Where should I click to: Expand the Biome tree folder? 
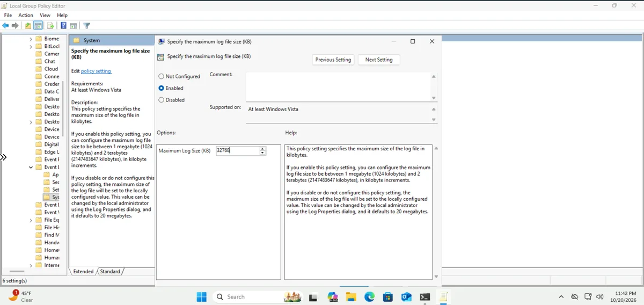click(31, 39)
